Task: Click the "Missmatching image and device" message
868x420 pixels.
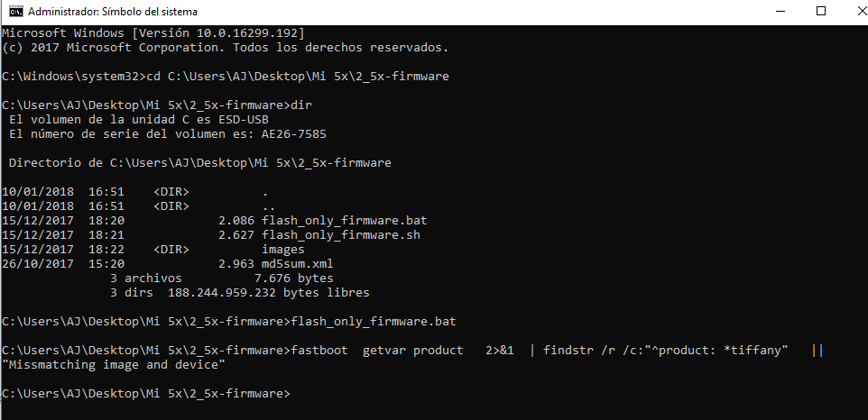Action: coord(114,364)
